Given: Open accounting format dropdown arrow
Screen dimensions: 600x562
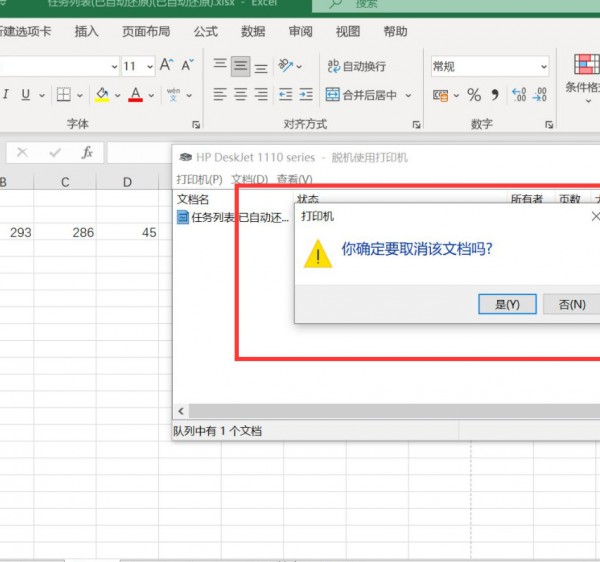Looking at the screenshot, I should [x=457, y=95].
